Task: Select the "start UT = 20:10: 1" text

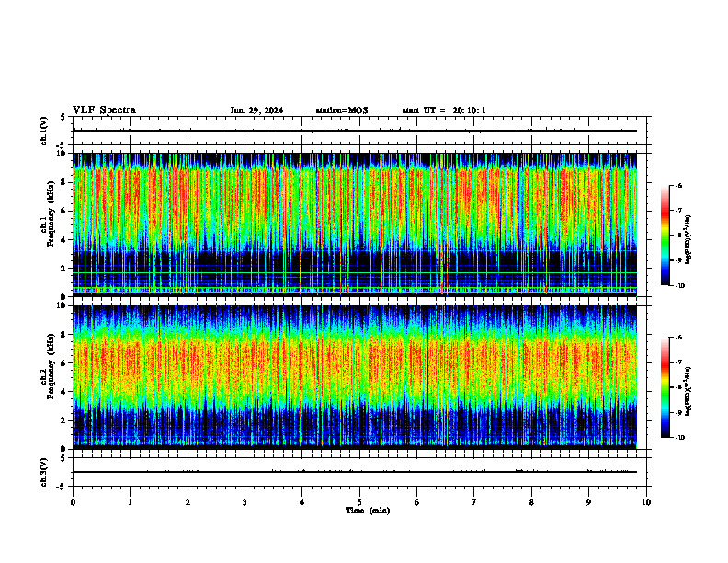Action: click(x=444, y=110)
